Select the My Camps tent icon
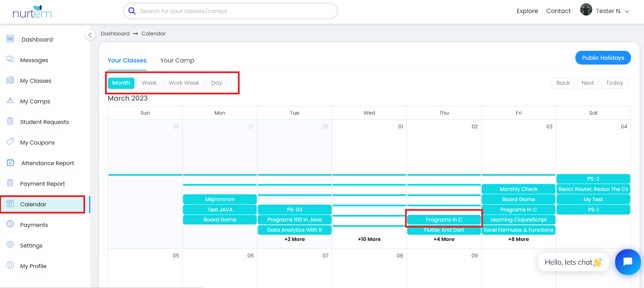This screenshot has height=288, width=644. pyautogui.click(x=10, y=101)
